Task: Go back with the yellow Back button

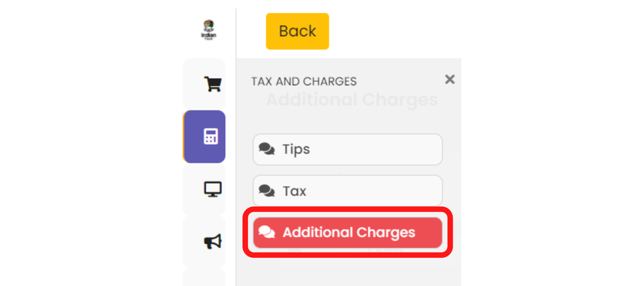Action: click(x=298, y=31)
